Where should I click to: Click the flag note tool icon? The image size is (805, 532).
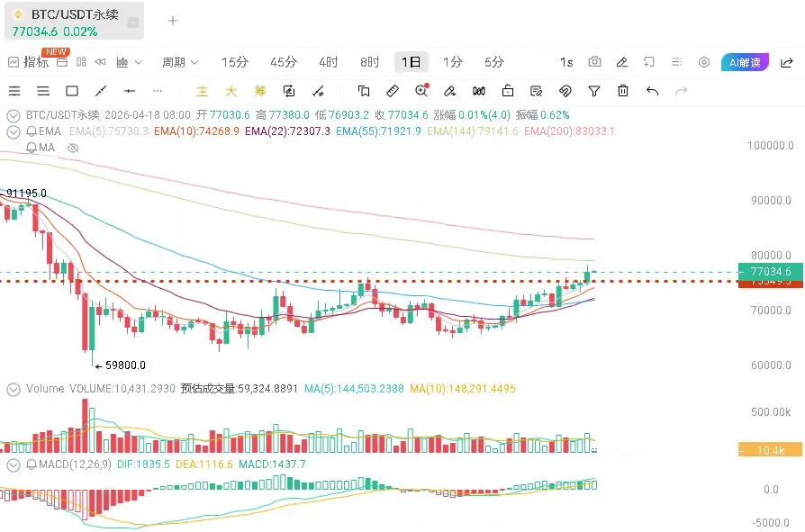point(364,91)
